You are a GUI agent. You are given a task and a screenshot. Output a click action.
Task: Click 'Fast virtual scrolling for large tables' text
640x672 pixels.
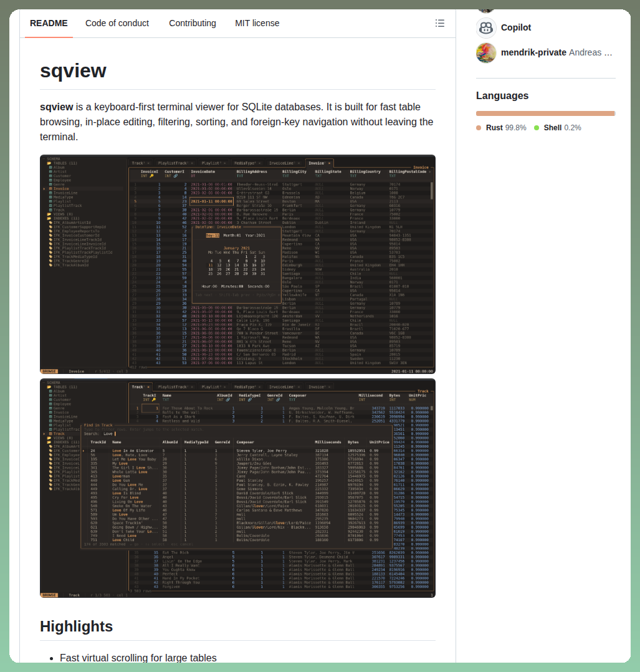point(138,658)
